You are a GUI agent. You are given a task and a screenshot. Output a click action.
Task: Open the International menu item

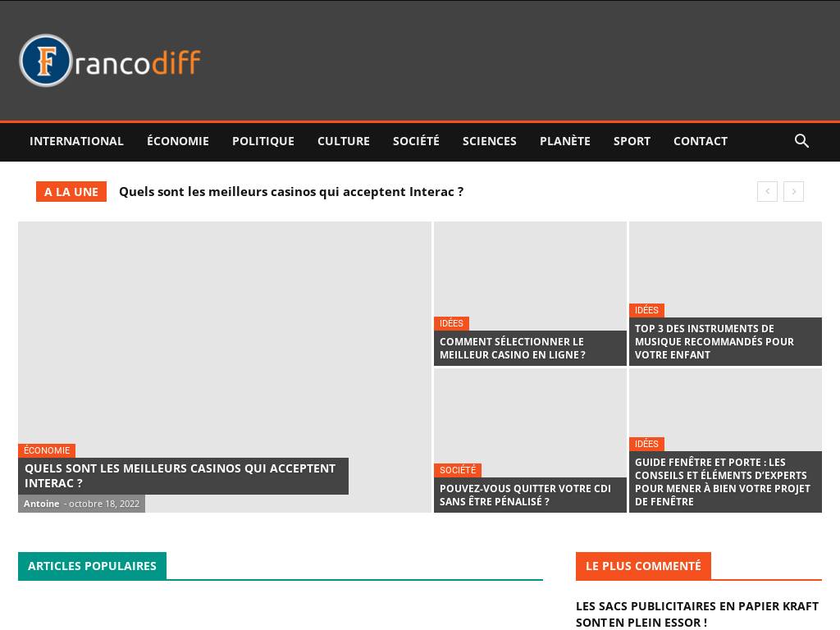76,141
